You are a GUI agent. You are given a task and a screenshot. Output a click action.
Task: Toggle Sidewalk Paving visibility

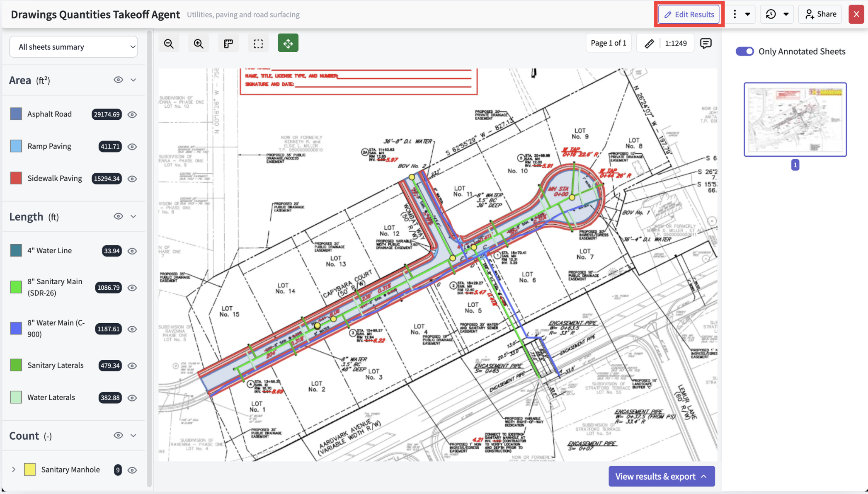132,179
